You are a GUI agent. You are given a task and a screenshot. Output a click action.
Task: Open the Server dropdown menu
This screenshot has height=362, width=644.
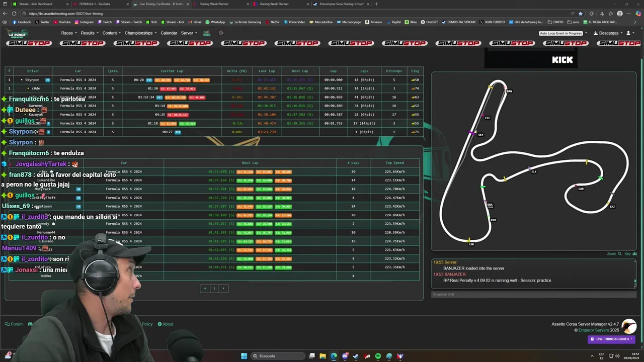pyautogui.click(x=188, y=33)
